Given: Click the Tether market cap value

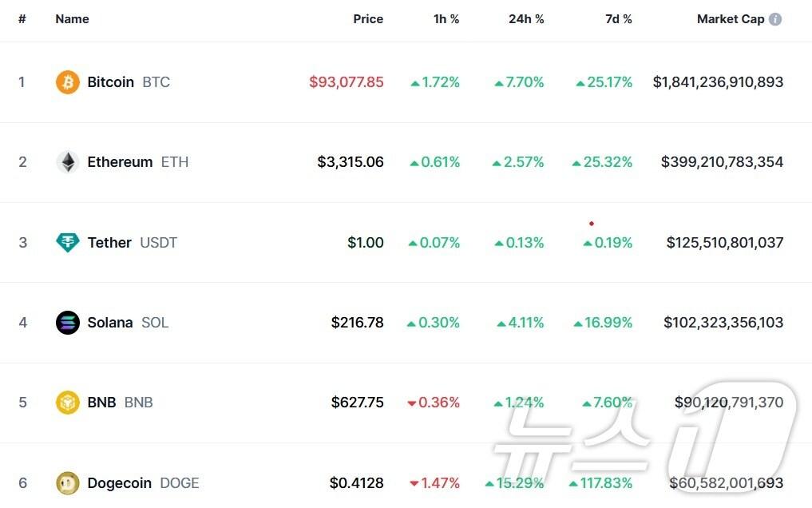Looking at the screenshot, I should point(724,243).
